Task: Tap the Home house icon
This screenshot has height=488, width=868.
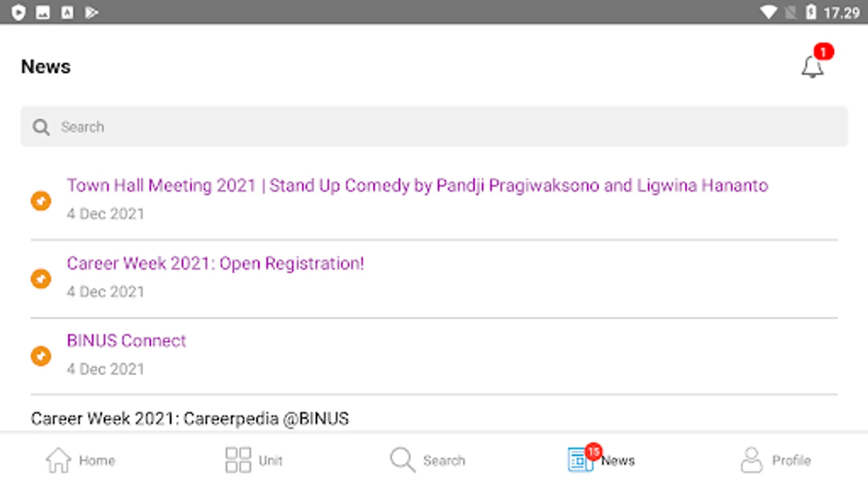Action: pyautogui.click(x=59, y=460)
